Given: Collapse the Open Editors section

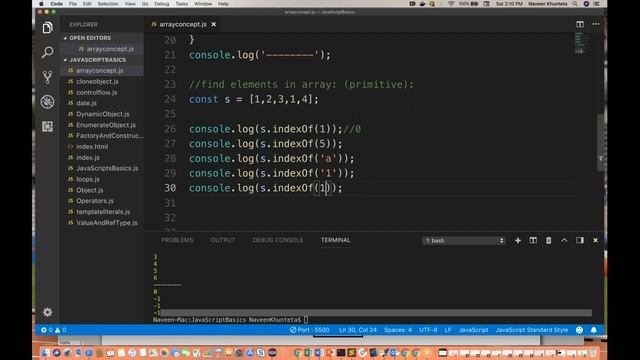Looking at the screenshot, I should click(x=90, y=38).
